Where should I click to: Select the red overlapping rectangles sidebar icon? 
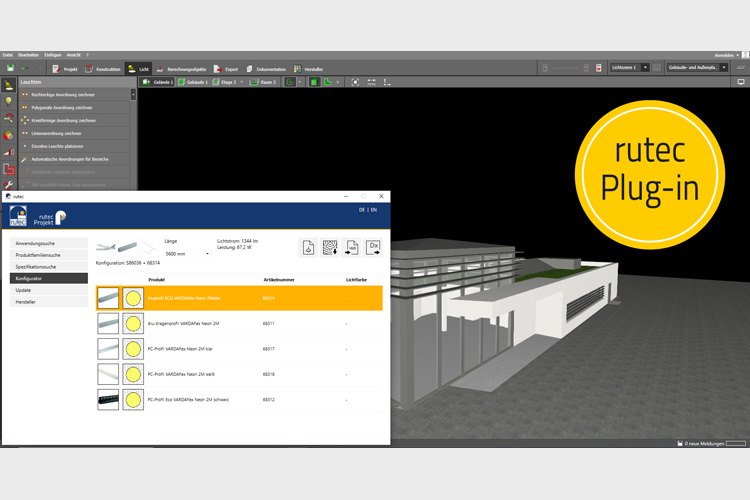(x=9, y=169)
